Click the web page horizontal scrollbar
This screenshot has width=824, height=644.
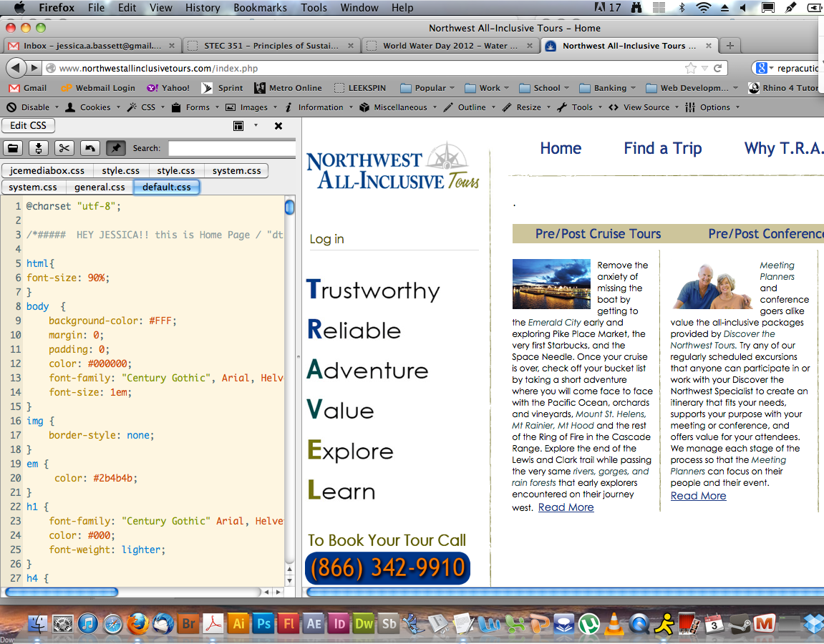point(566,592)
